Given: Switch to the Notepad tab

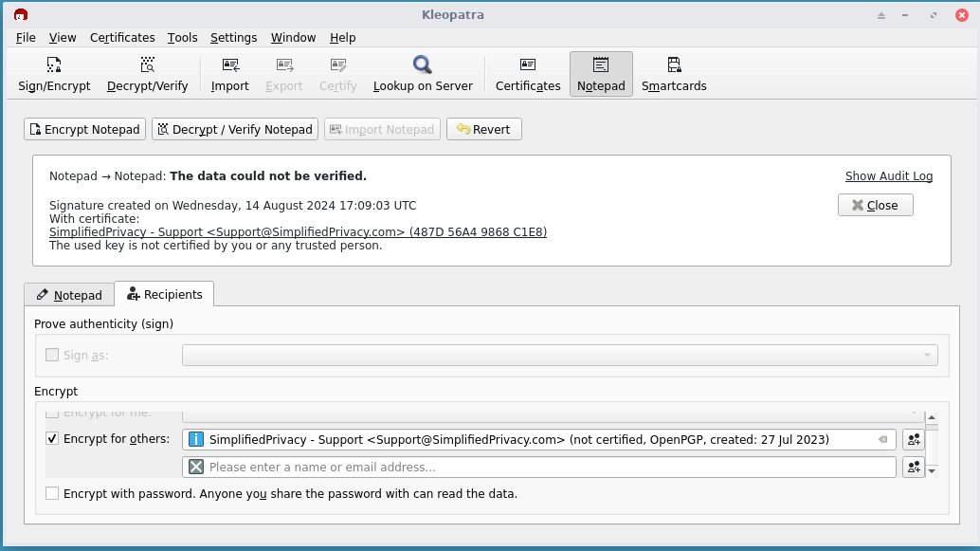Looking at the screenshot, I should 69,295.
